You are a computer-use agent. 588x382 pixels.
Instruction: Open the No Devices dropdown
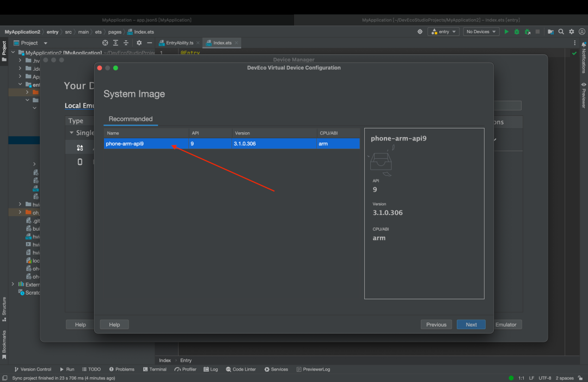click(x=481, y=32)
